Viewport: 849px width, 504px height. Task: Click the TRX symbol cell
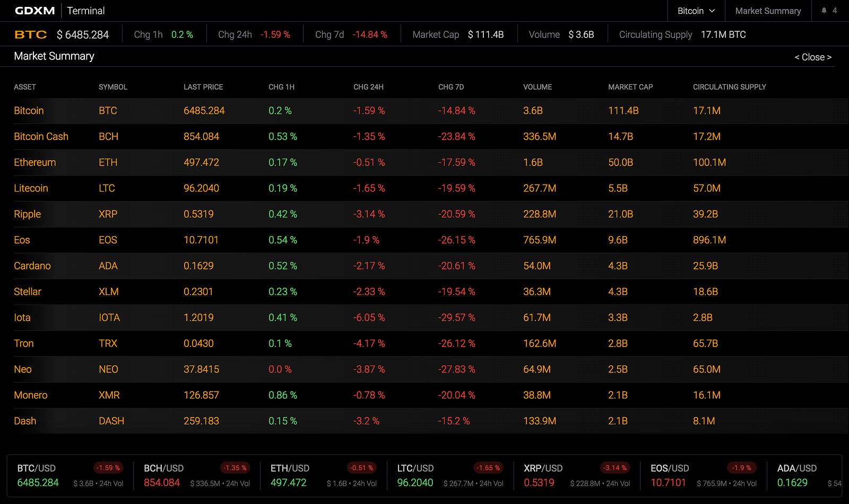click(108, 344)
